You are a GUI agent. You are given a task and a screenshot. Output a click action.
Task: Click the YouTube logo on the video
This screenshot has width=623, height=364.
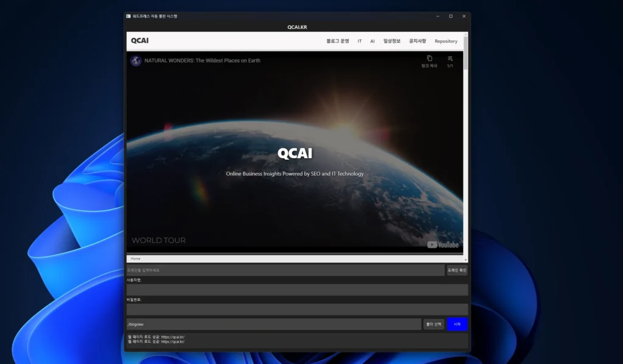(443, 245)
